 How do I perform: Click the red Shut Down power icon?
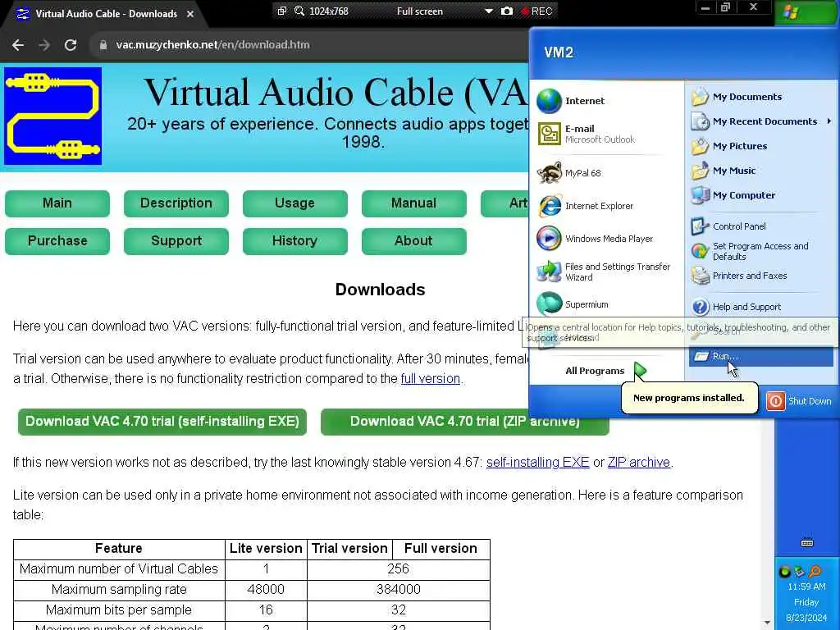click(775, 401)
